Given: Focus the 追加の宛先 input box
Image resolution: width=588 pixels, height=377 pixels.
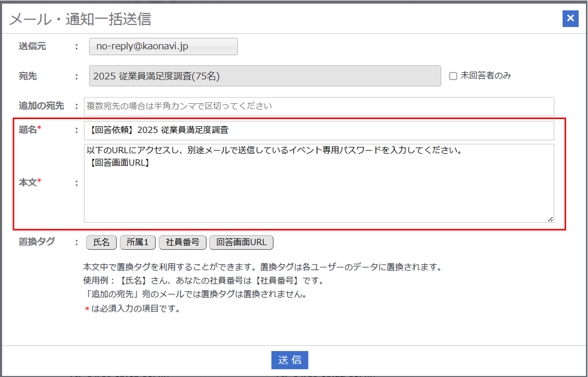Looking at the screenshot, I should pos(319,106).
